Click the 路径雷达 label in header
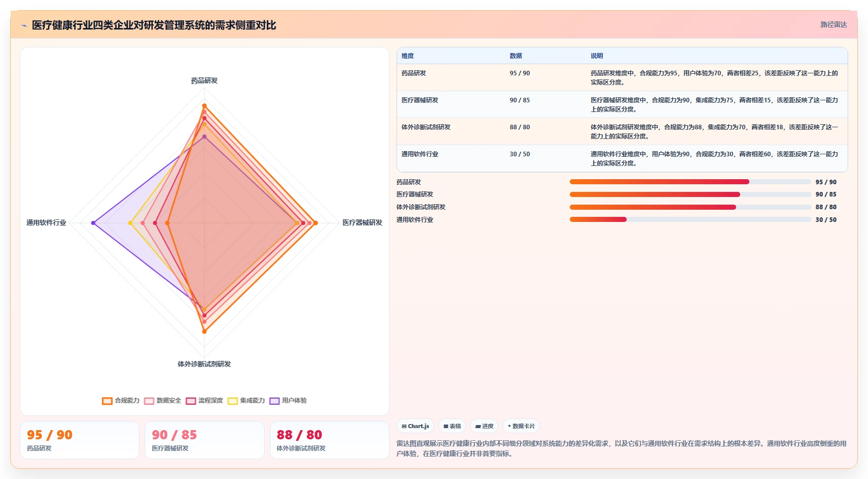This screenshot has height=479, width=868. coord(833,24)
